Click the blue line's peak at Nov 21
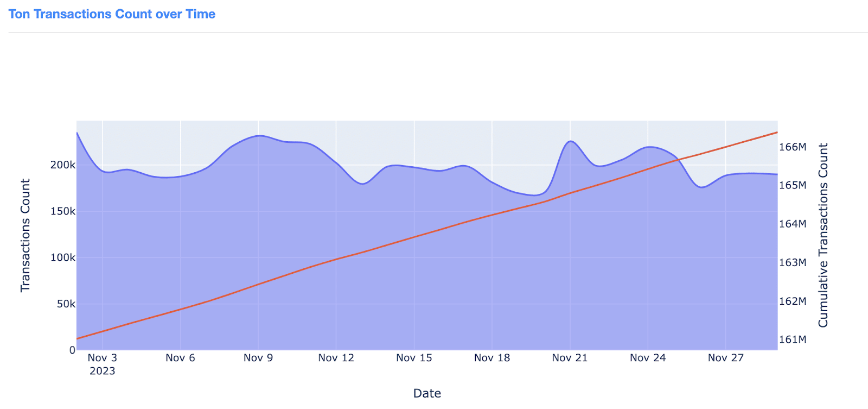 tap(570, 141)
